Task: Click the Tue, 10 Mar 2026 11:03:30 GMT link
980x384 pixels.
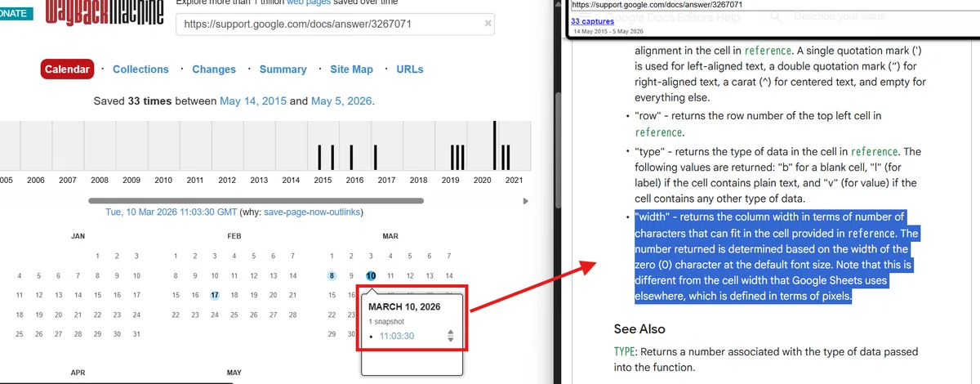Action: click(x=171, y=212)
